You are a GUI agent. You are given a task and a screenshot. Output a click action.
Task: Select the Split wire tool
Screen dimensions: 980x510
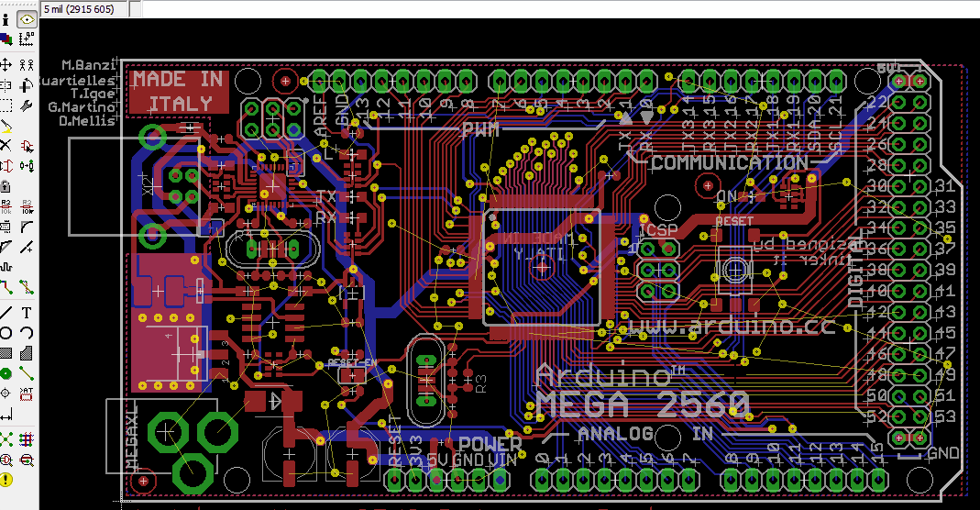6,247
